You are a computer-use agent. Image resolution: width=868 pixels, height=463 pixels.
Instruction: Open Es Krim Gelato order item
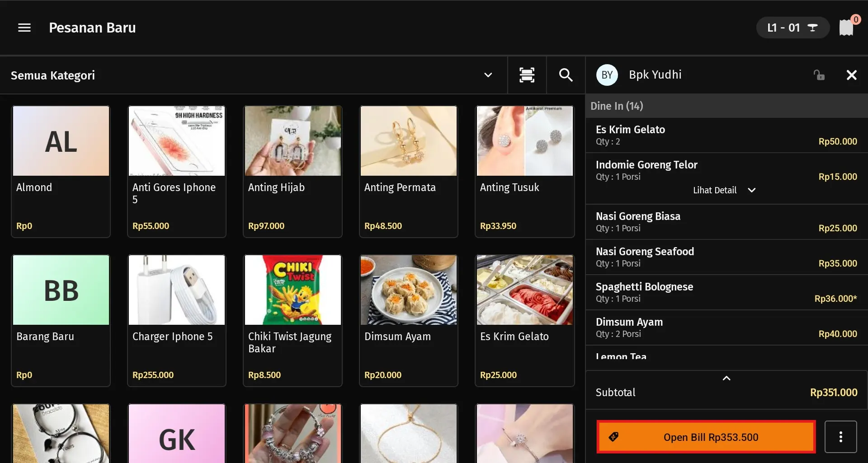click(726, 135)
